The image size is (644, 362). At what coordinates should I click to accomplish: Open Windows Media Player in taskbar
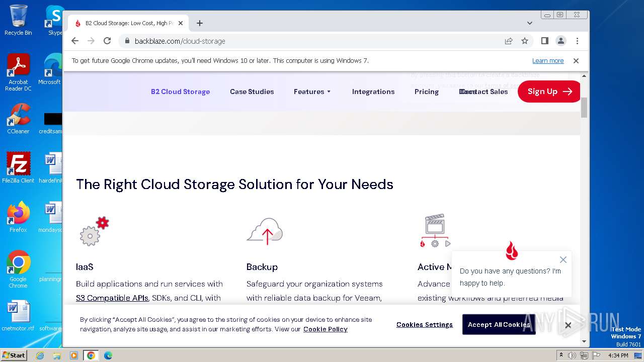click(74, 355)
